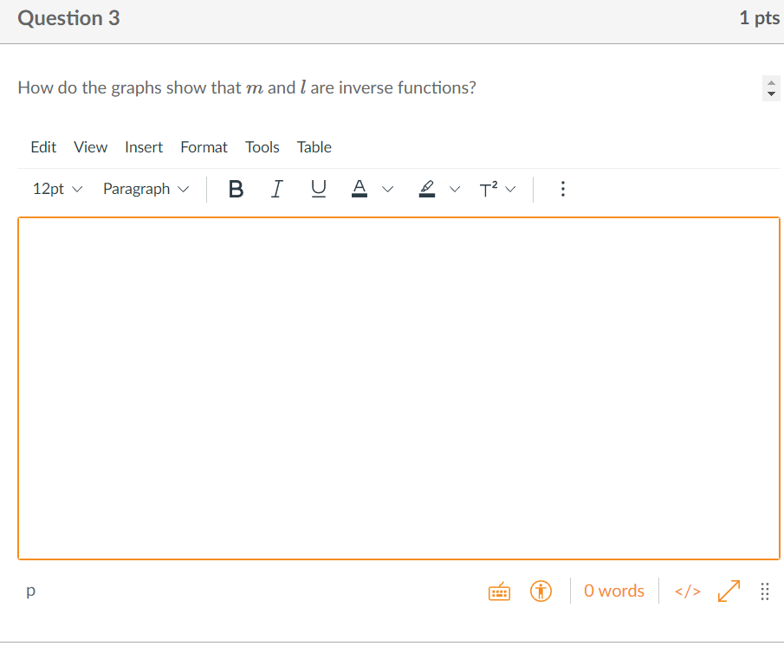The image size is (784, 672).
Task: Click inside the answer text box
Action: (x=398, y=385)
